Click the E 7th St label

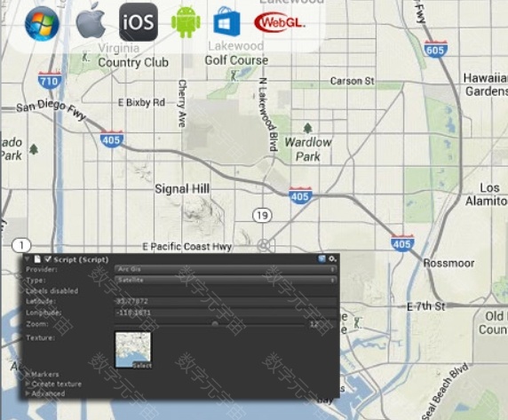pos(425,306)
